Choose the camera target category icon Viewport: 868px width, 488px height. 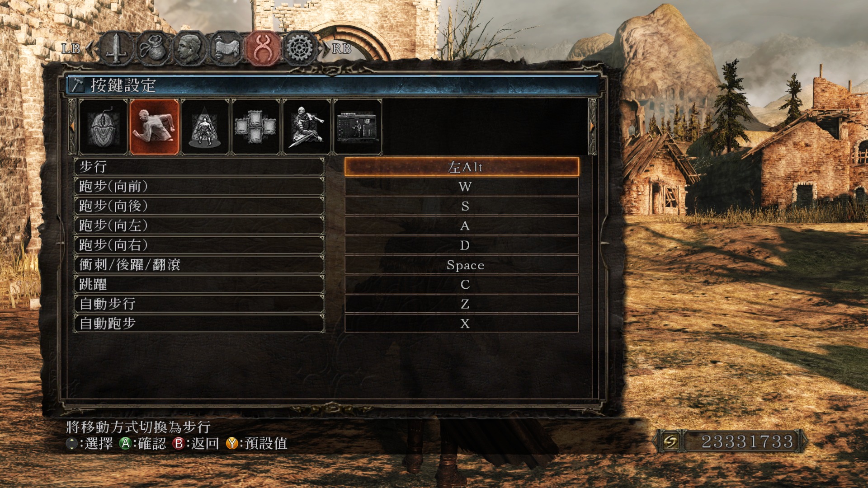point(205,127)
